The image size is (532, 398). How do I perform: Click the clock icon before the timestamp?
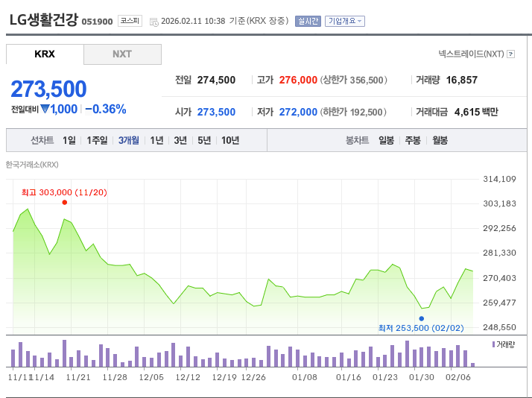pyautogui.click(x=154, y=22)
